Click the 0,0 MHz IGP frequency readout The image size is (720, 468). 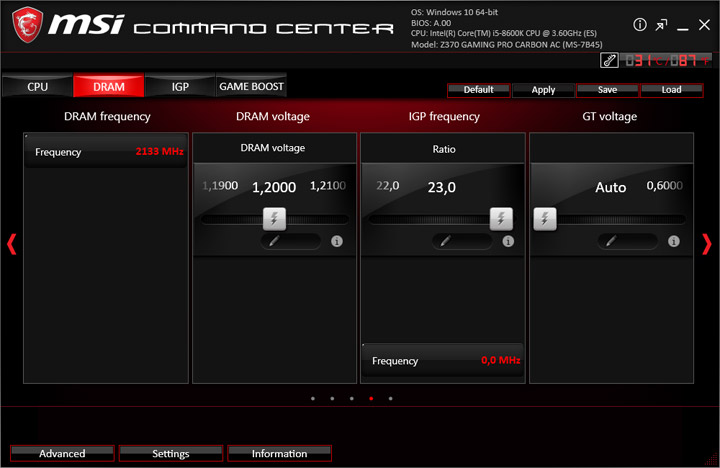tap(501, 361)
